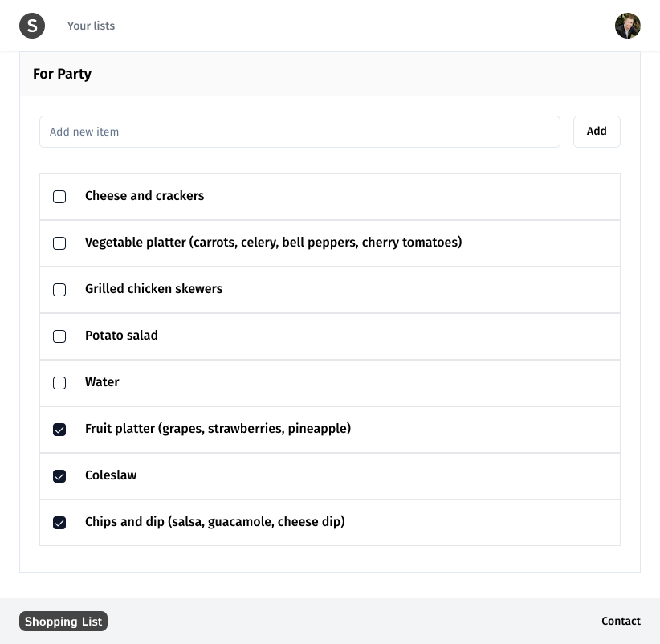
Task: Click the Coleslaw item text
Action: pyautogui.click(x=111, y=475)
